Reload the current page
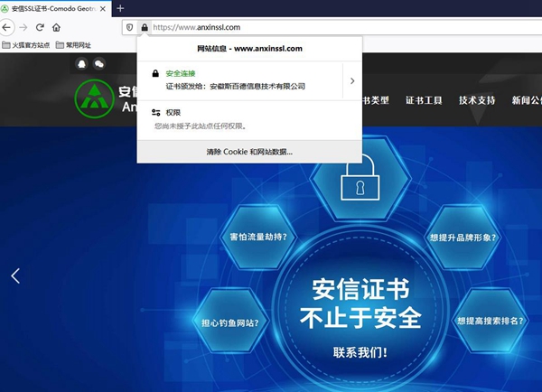 tap(40, 27)
